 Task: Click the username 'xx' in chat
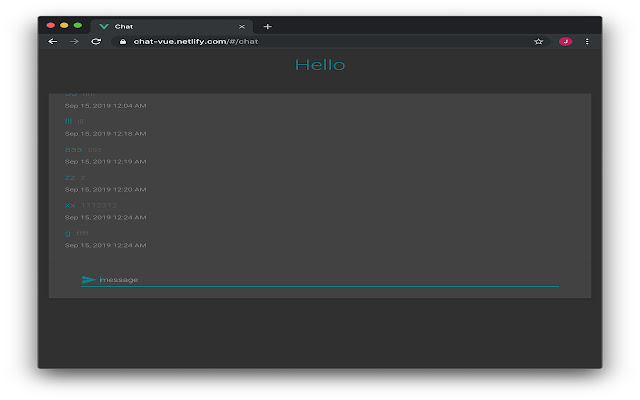click(70, 205)
